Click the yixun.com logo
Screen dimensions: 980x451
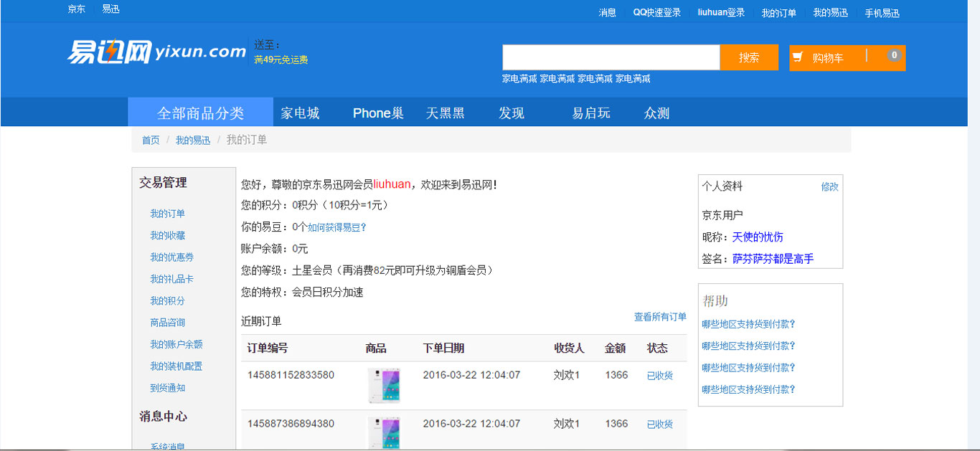[x=157, y=51]
